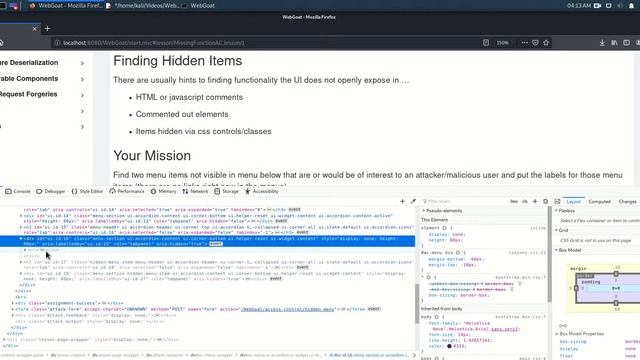Open a new browser tab
This screenshot has height=360, width=640.
47,29
